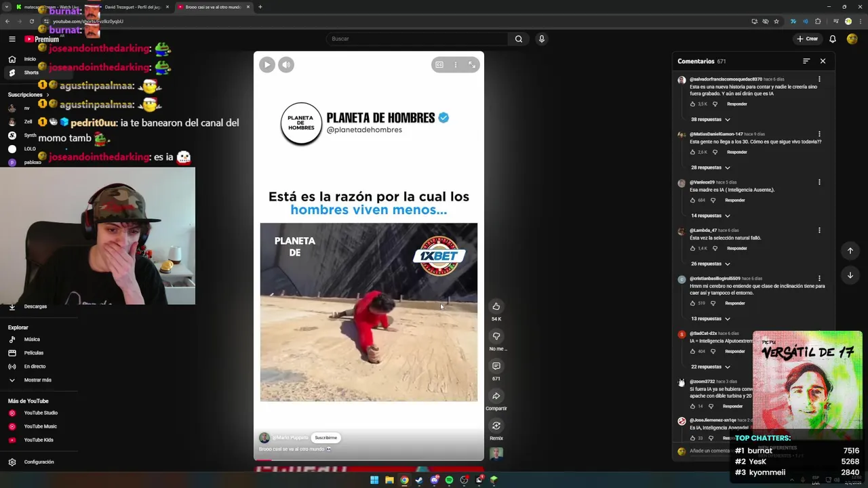Go to the previous Short with up arrow

coord(850,251)
